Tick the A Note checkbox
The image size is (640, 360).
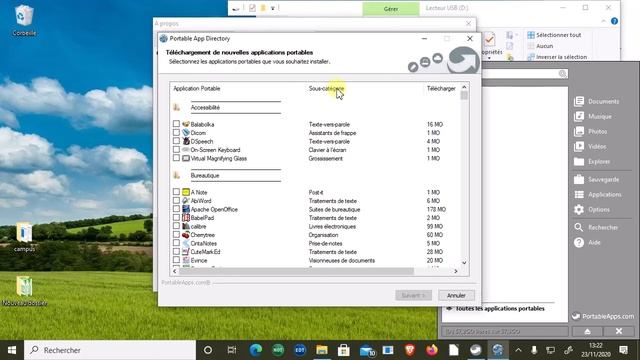click(176, 192)
